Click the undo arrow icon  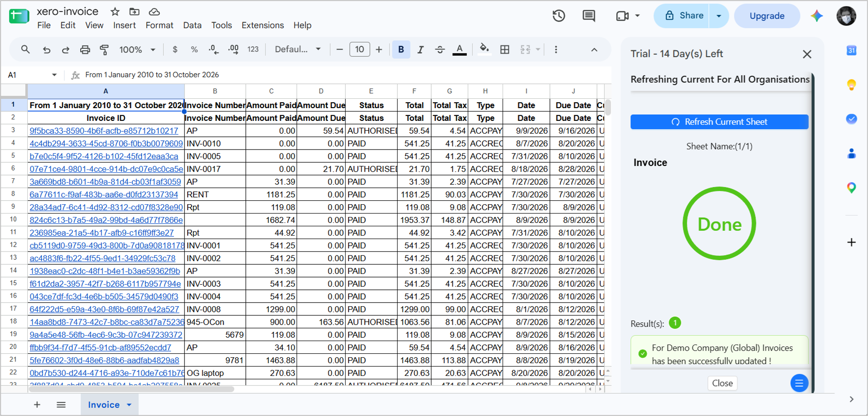pos(46,50)
